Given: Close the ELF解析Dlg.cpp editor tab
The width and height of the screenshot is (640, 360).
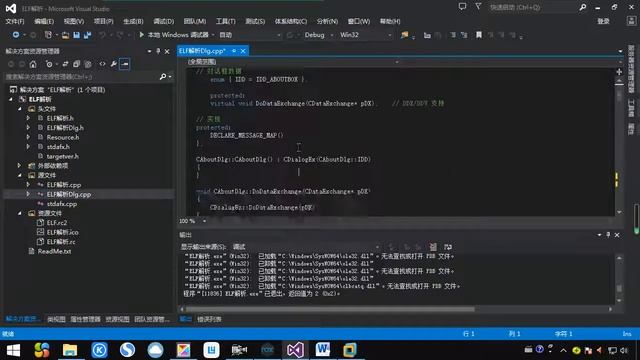Looking at the screenshot, I should [x=243, y=51].
